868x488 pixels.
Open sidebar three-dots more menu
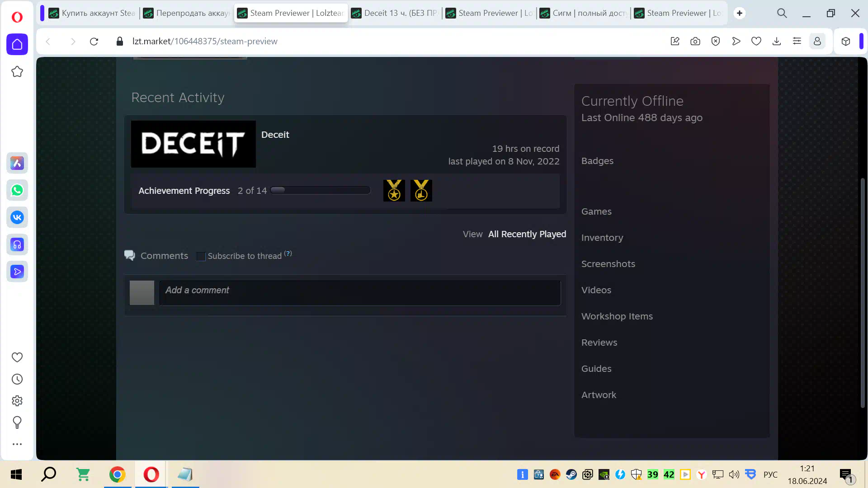click(17, 444)
